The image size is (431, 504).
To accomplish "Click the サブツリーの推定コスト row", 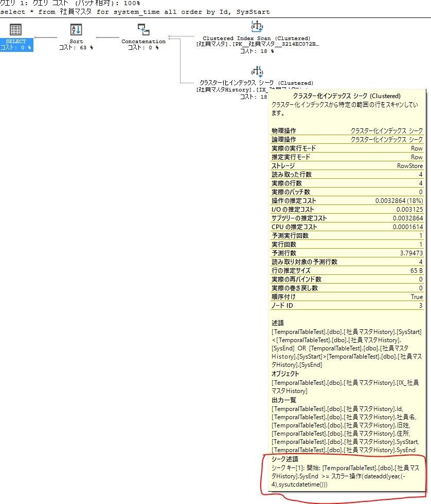I will [347, 218].
